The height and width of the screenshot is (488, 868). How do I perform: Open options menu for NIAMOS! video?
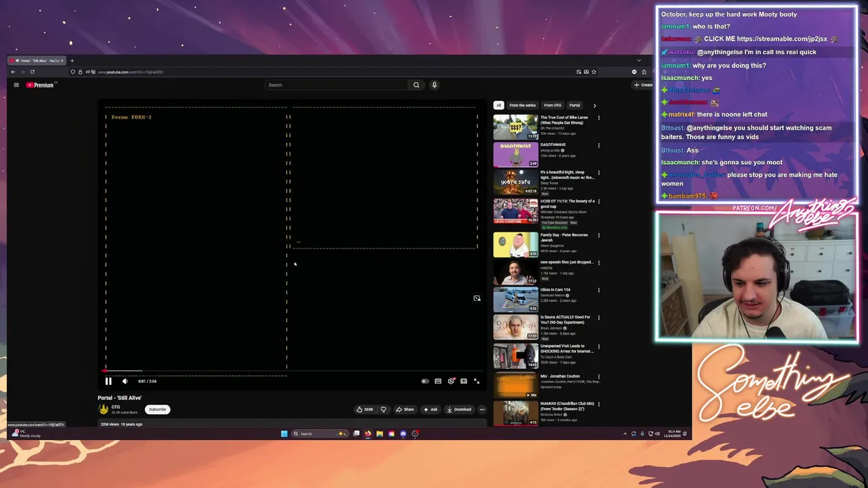point(599,405)
